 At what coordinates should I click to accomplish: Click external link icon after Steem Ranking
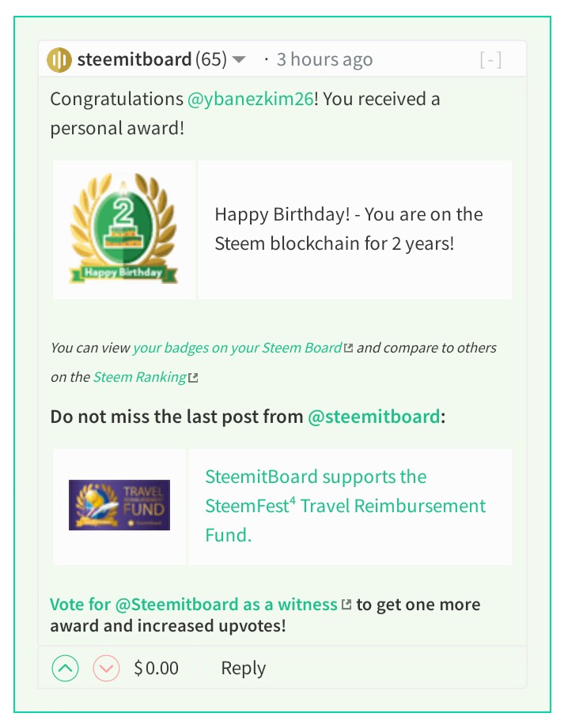[193, 378]
